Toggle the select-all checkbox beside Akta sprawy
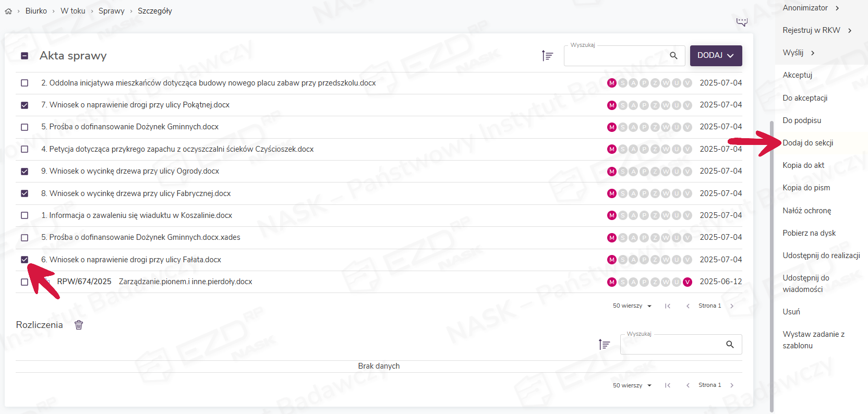Viewport: 868px width, 414px height. pyautogui.click(x=25, y=56)
